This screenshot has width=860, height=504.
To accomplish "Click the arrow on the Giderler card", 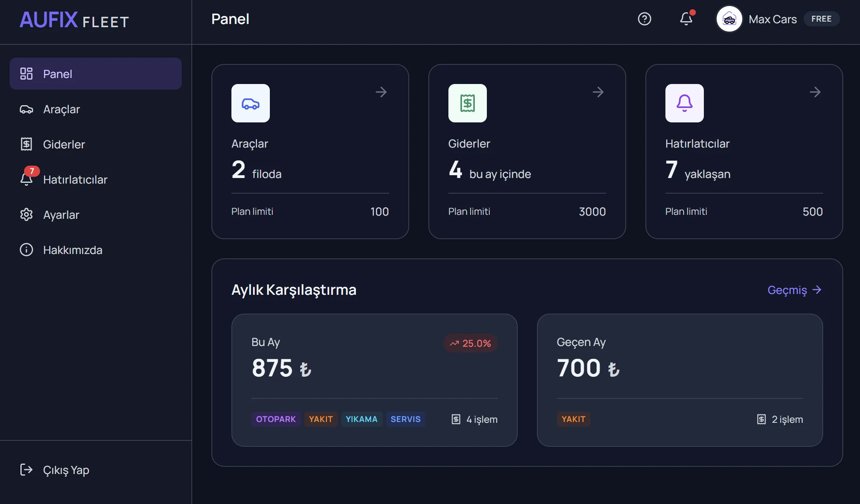I will pyautogui.click(x=598, y=92).
